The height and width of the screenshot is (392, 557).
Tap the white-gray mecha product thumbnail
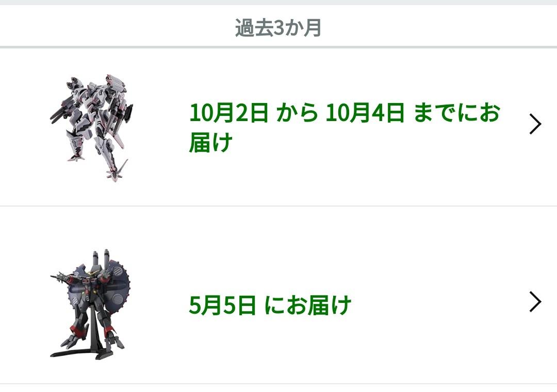coord(92,128)
